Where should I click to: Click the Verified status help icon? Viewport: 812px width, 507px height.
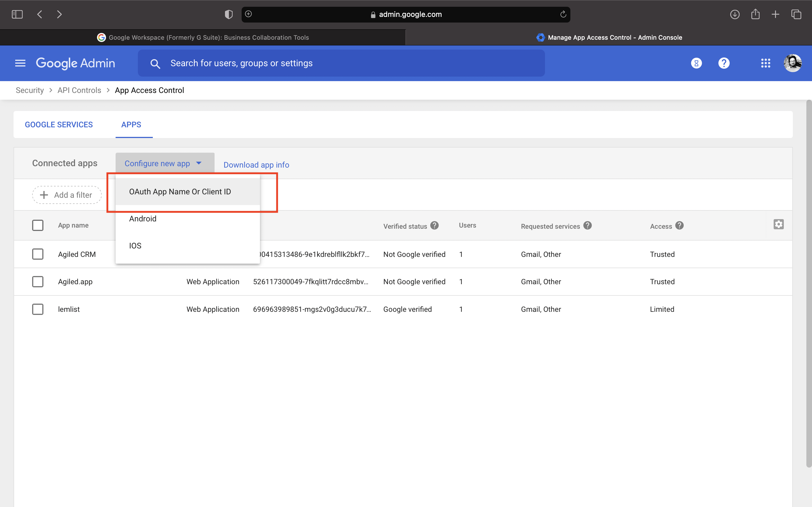[434, 225]
